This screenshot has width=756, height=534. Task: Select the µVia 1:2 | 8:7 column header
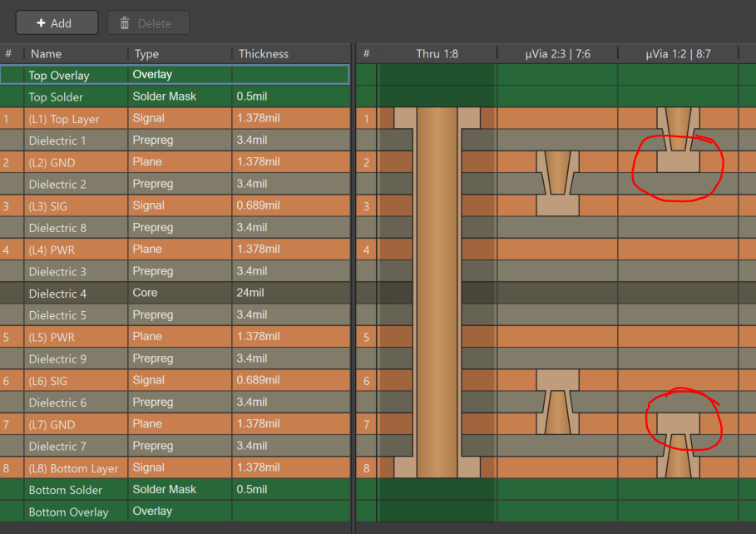tap(678, 54)
